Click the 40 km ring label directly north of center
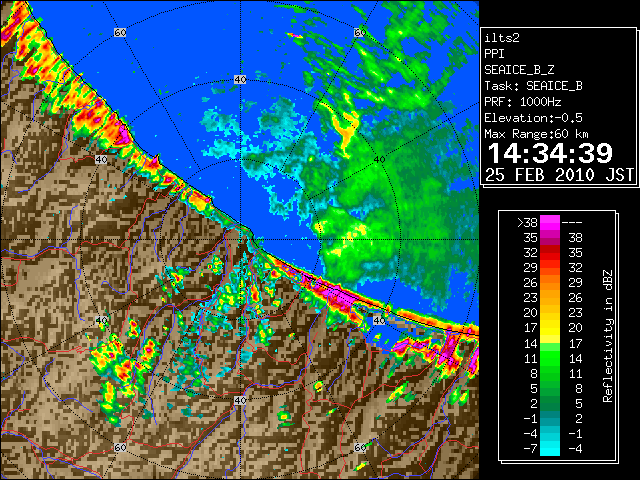Screen dimensions: 640x480 click(240, 80)
